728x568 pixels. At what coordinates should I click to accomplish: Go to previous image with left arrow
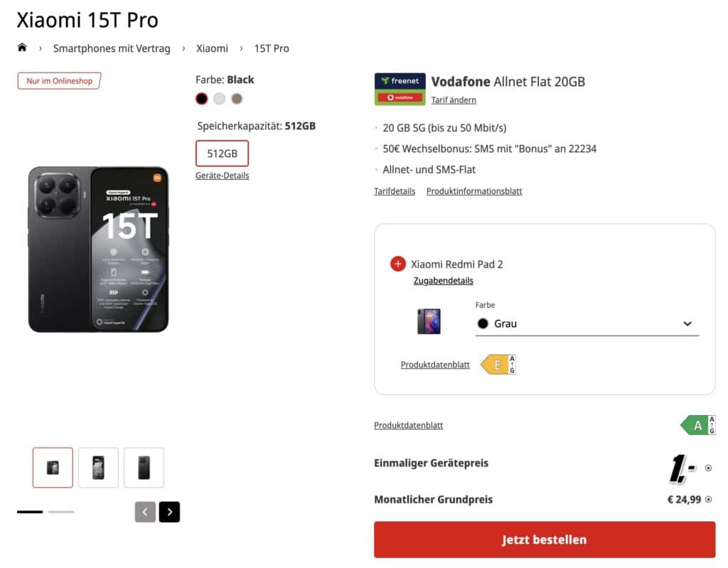pos(145,512)
